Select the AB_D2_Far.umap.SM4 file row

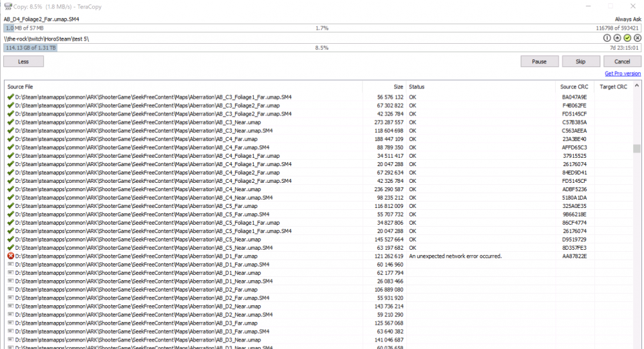319,297
